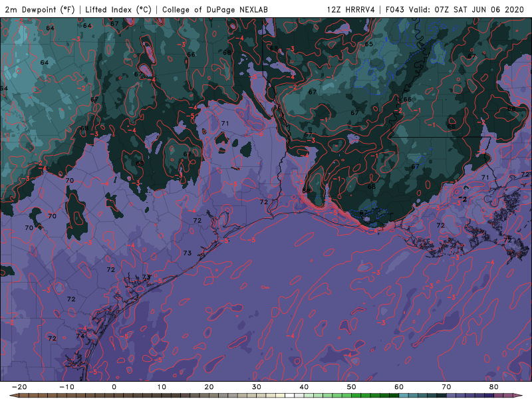Click the 30 label on color scale

click(x=257, y=387)
